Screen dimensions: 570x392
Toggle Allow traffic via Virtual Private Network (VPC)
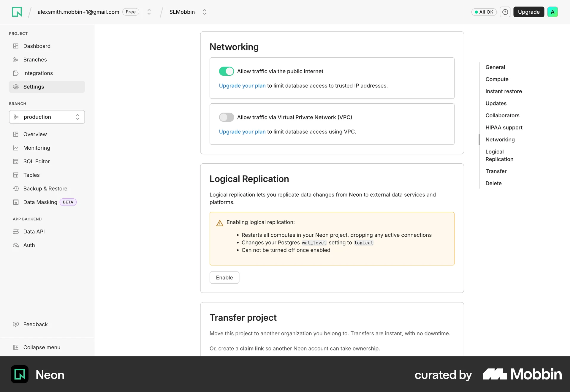[227, 117]
